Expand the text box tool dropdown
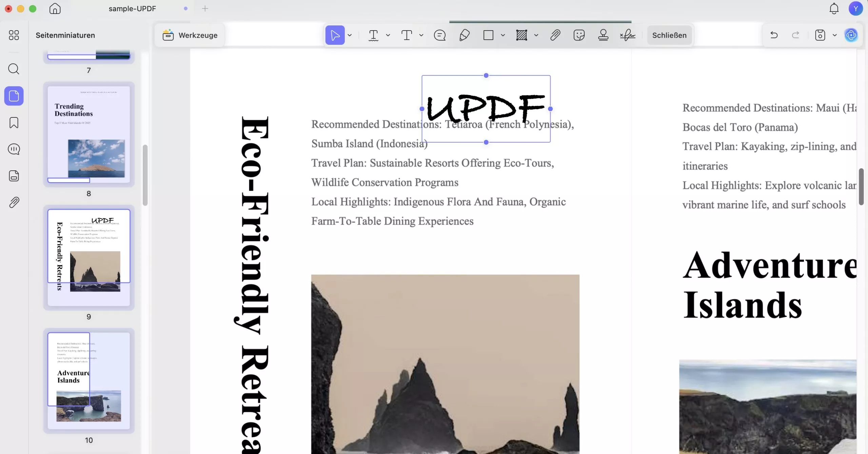Image resolution: width=868 pixels, height=454 pixels. click(421, 35)
